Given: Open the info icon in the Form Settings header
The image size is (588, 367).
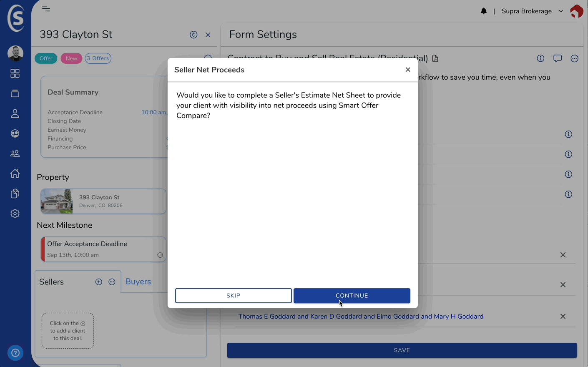Looking at the screenshot, I should 540,58.
